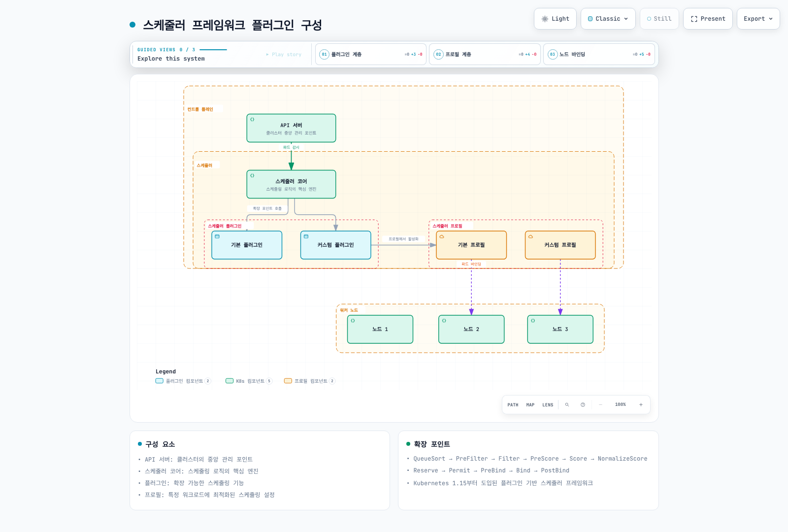Click the 스케줄러 프로필 group label
The image size is (788, 532).
[x=447, y=226]
